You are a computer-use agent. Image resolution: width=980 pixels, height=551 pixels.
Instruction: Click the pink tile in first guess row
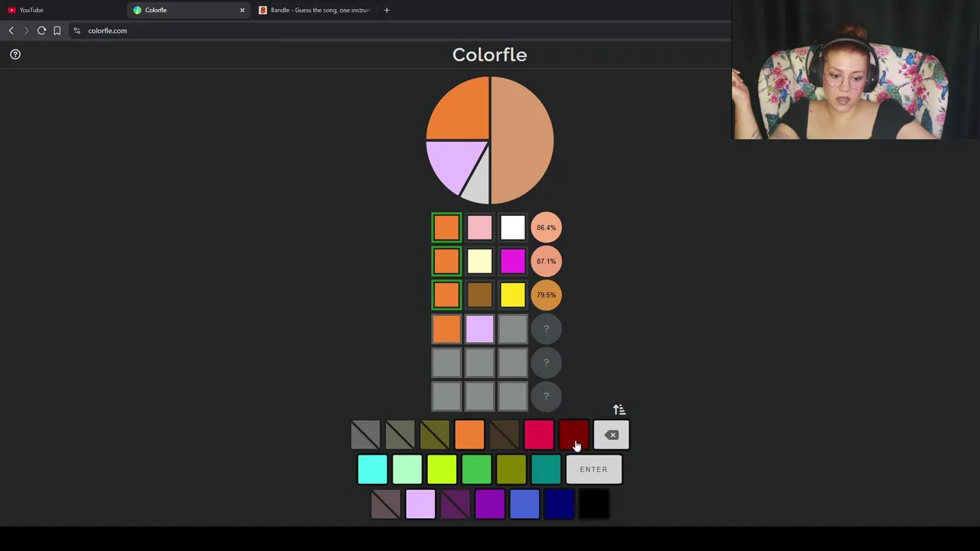pos(479,227)
